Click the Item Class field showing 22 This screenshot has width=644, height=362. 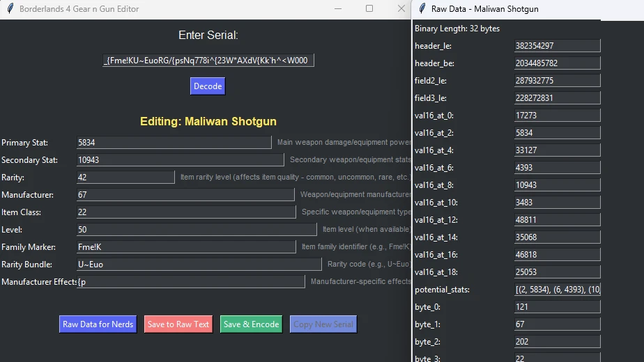point(186,212)
